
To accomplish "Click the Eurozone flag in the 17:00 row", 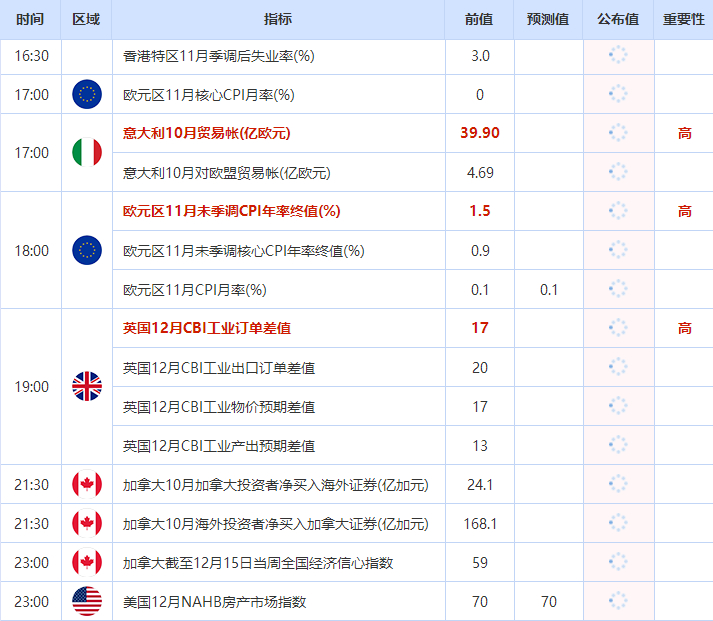I will point(87,95).
